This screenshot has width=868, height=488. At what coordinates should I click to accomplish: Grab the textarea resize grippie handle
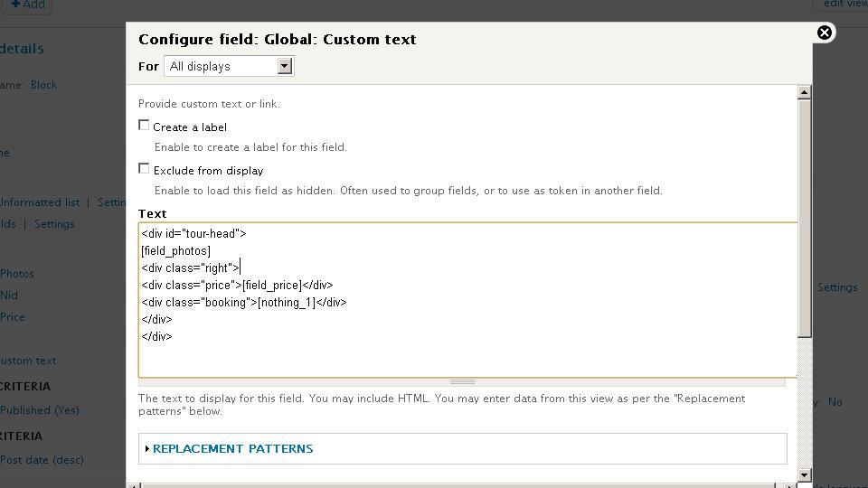(462, 381)
